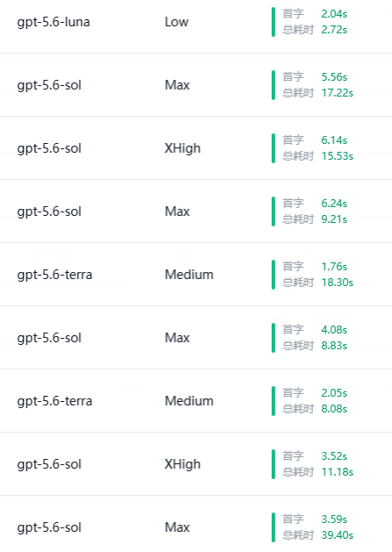Select gpt-5.6-terra in the 18.30s row
Image resolution: width=392 pixels, height=552 pixels.
54,275
